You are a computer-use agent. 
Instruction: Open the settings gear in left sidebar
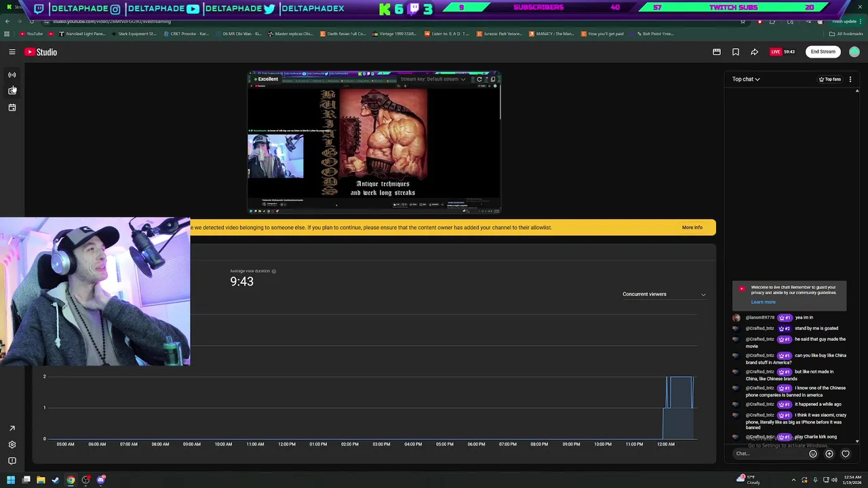(x=12, y=445)
